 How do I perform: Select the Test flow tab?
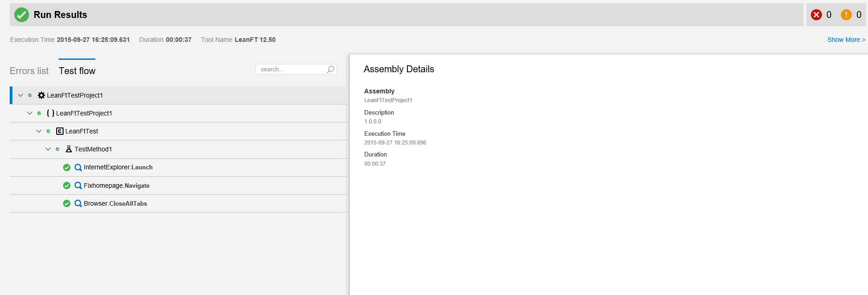[x=77, y=71]
